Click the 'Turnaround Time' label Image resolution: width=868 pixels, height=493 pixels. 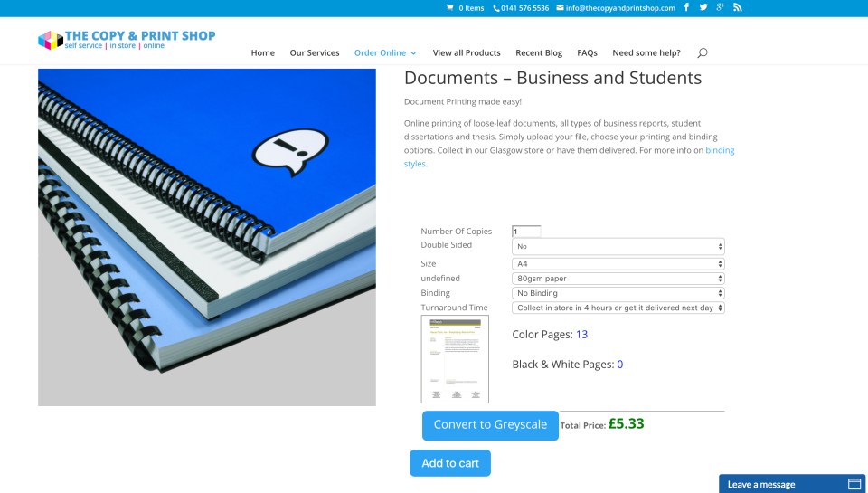pyautogui.click(x=454, y=308)
